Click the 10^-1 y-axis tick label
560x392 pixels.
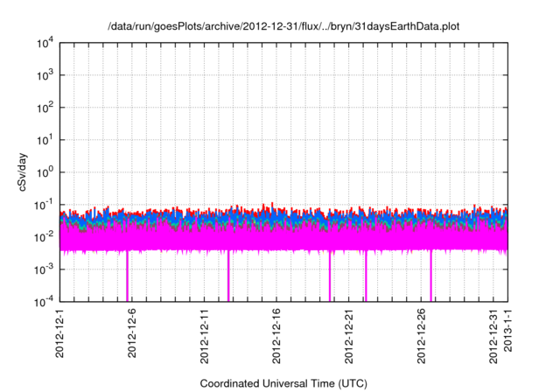(x=45, y=206)
